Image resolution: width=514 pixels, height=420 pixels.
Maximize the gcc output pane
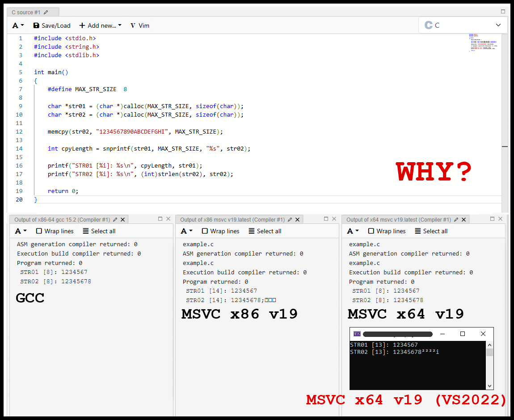[160, 219]
